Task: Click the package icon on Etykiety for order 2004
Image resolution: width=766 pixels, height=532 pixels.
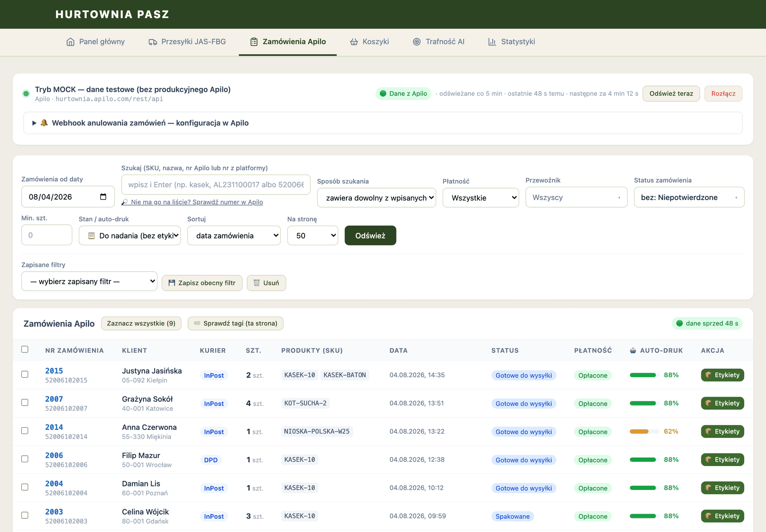Action: pos(709,488)
